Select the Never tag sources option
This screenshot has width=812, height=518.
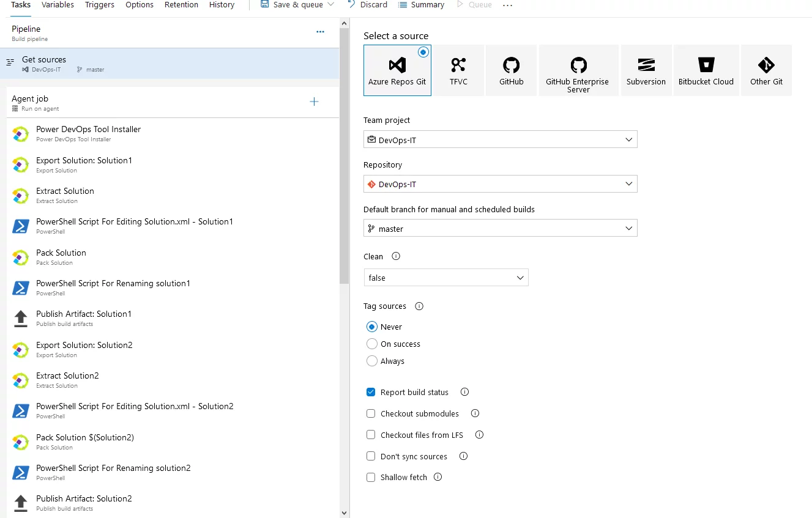tap(371, 327)
